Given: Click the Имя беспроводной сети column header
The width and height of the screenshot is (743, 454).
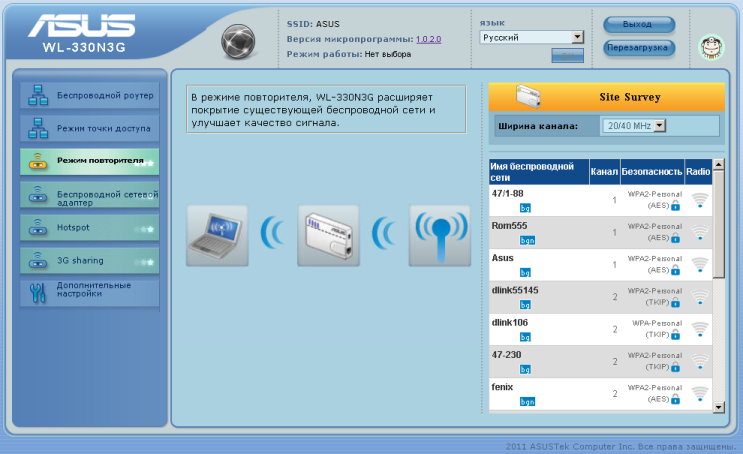Looking at the screenshot, I should point(539,172).
